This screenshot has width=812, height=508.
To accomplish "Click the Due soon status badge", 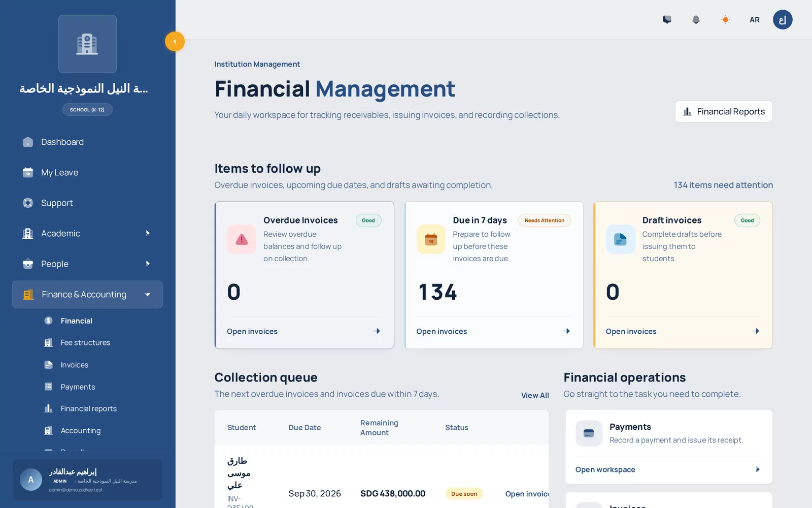I will click(464, 494).
